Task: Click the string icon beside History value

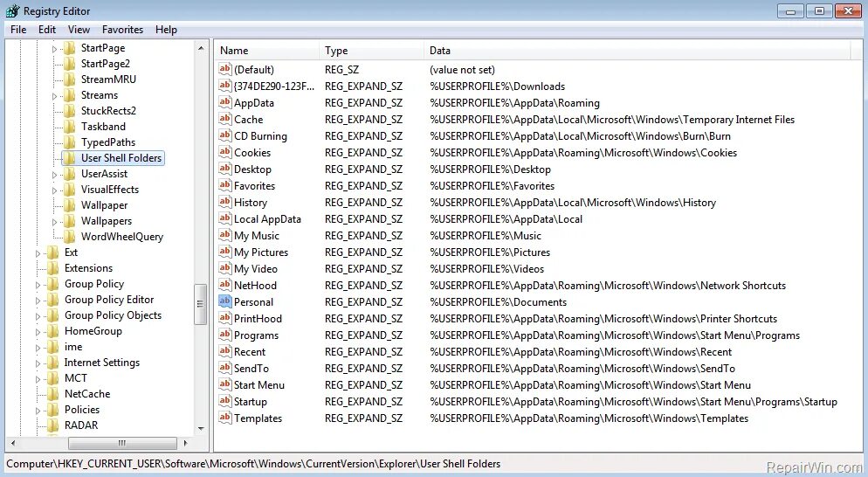Action: tap(224, 202)
